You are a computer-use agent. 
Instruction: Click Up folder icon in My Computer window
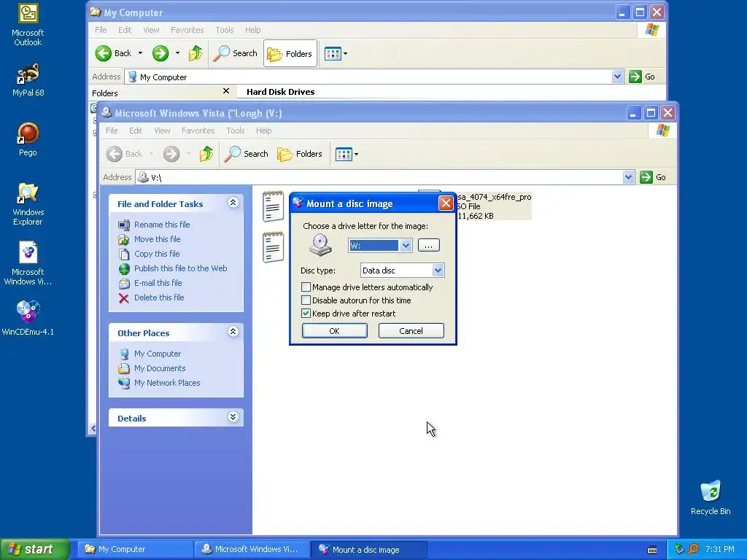(196, 53)
